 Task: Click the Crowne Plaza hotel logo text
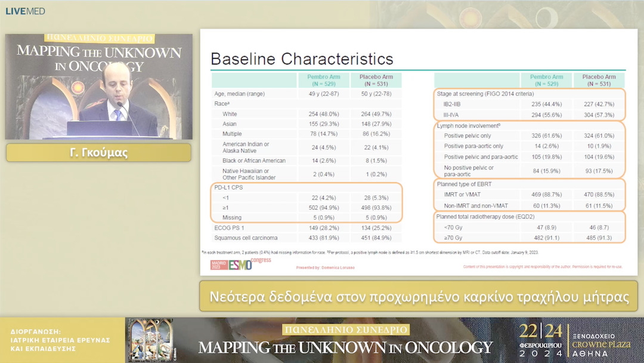pyautogui.click(x=601, y=344)
